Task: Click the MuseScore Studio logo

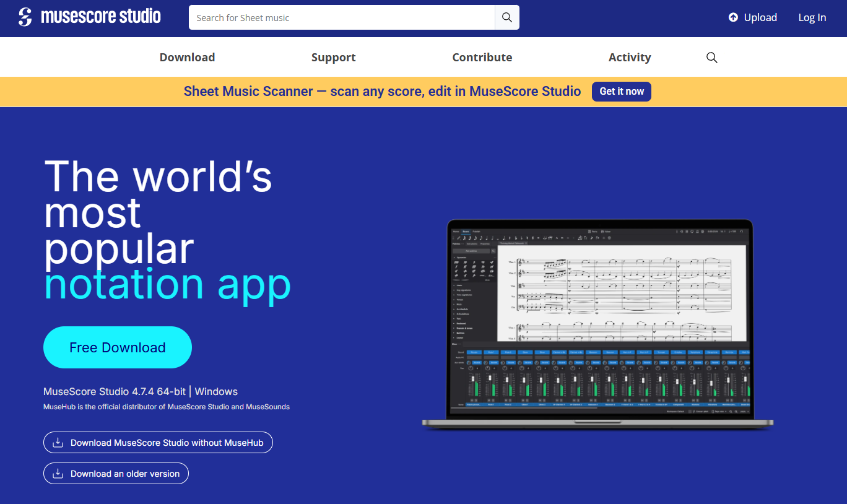Action: click(90, 17)
